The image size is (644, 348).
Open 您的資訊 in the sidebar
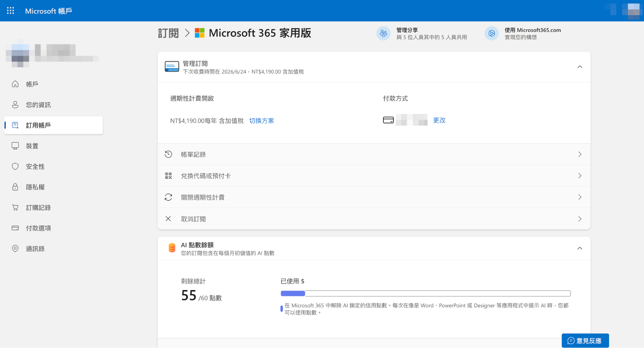pos(53,105)
